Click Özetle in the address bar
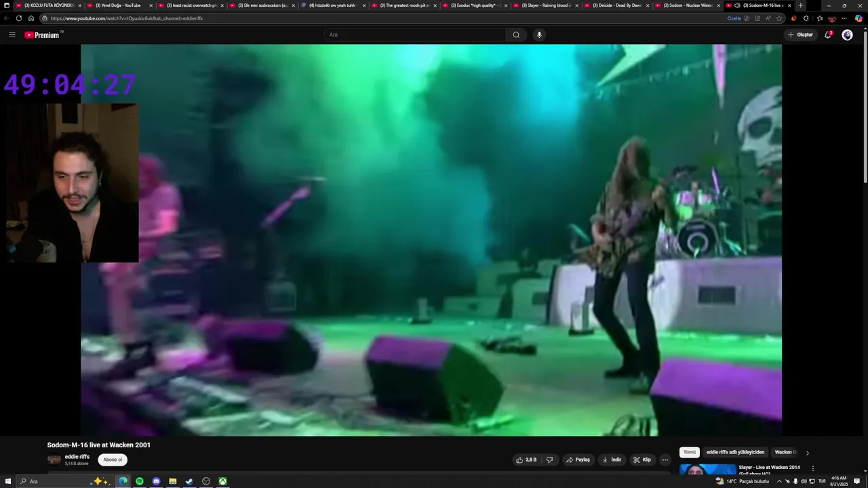Screen dimensions: 868x488 pyautogui.click(x=734, y=18)
